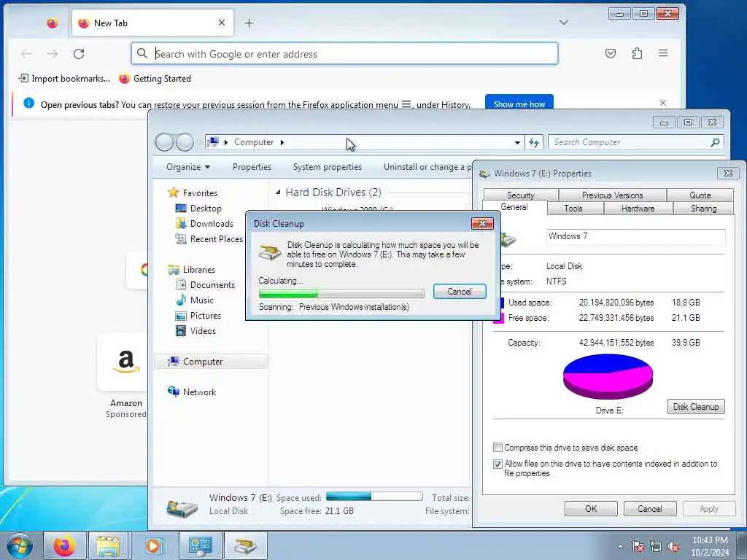Viewport: 747px width, 560px height.
Task: Click the Firefox forward arrow icon
Action: [53, 54]
